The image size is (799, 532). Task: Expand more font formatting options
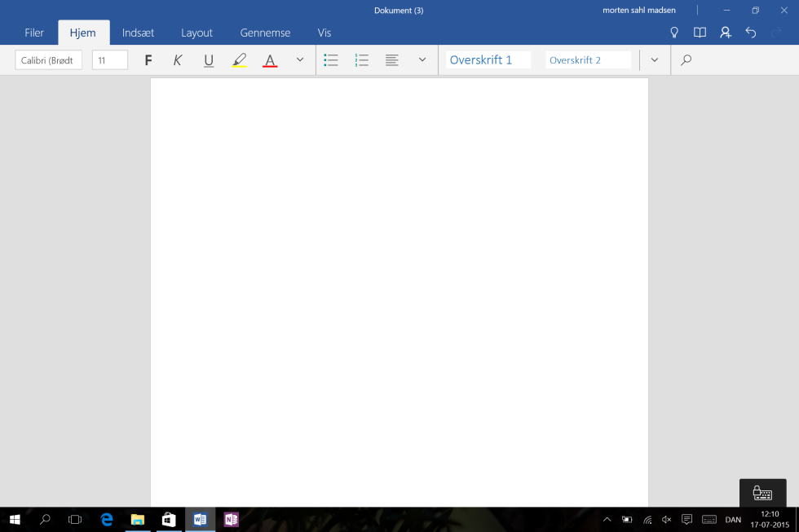(299, 60)
